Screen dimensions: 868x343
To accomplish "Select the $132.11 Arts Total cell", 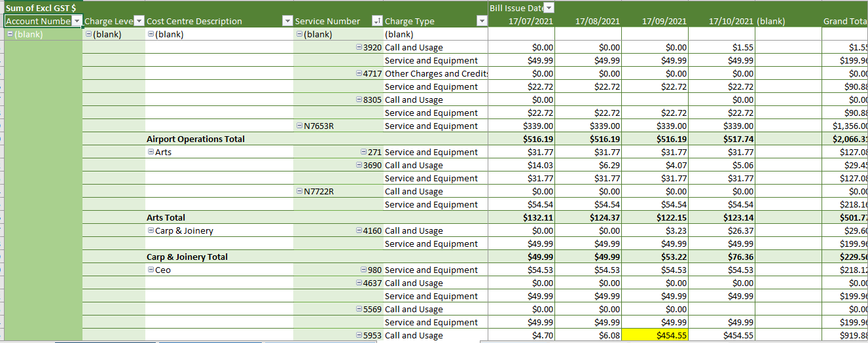I will pyautogui.click(x=522, y=217).
